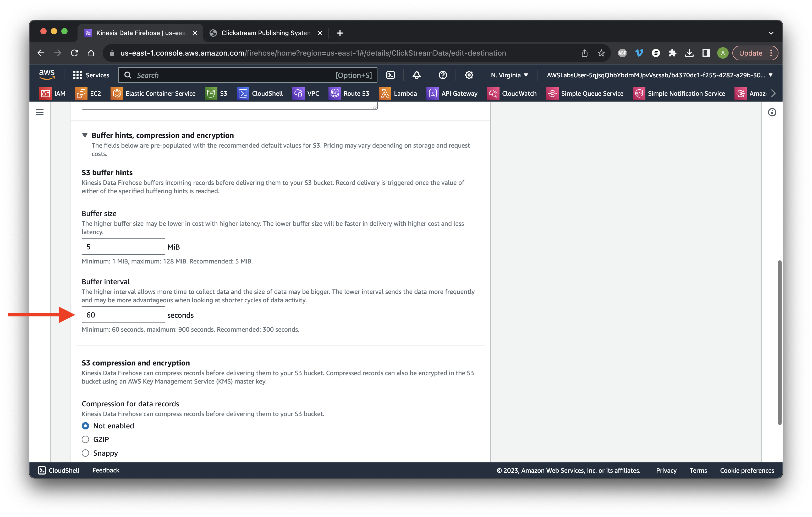The width and height of the screenshot is (812, 517).
Task: Go back in browser history
Action: tap(41, 53)
